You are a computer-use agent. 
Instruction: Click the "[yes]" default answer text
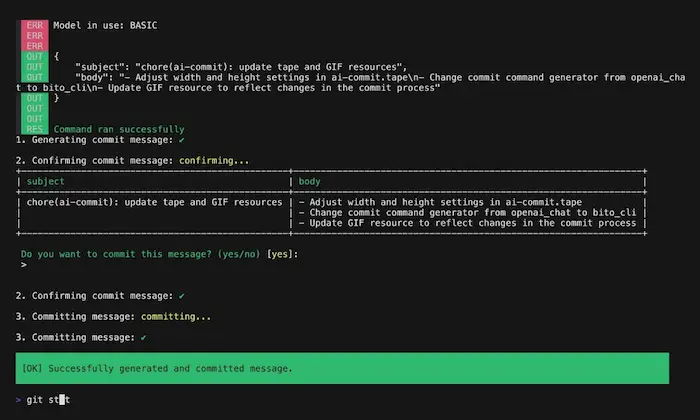[282, 254]
